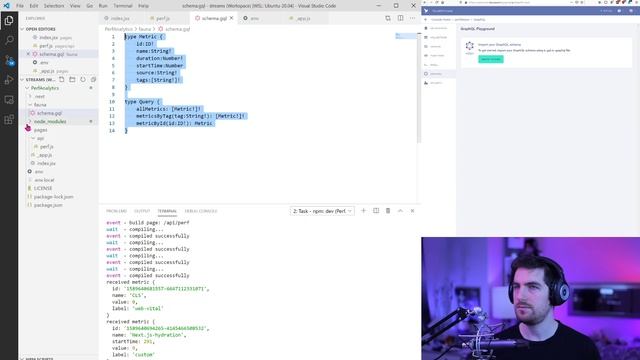640x360 pixels.
Task: Collapse the STREAMS workspace section
Action: tap(22, 79)
